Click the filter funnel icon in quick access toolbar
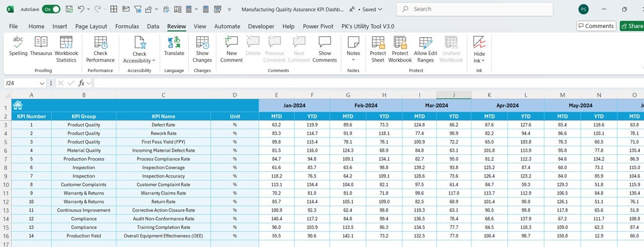 click(137, 9)
